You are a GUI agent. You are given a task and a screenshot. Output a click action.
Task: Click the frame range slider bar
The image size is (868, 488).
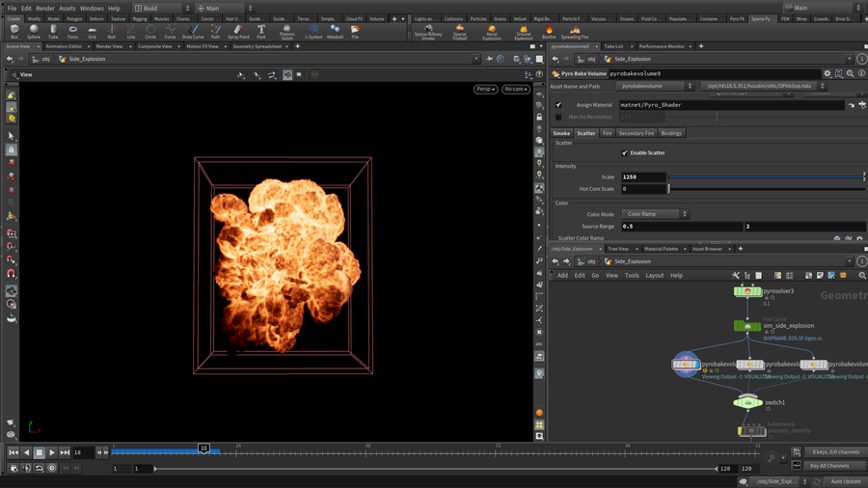click(436, 469)
